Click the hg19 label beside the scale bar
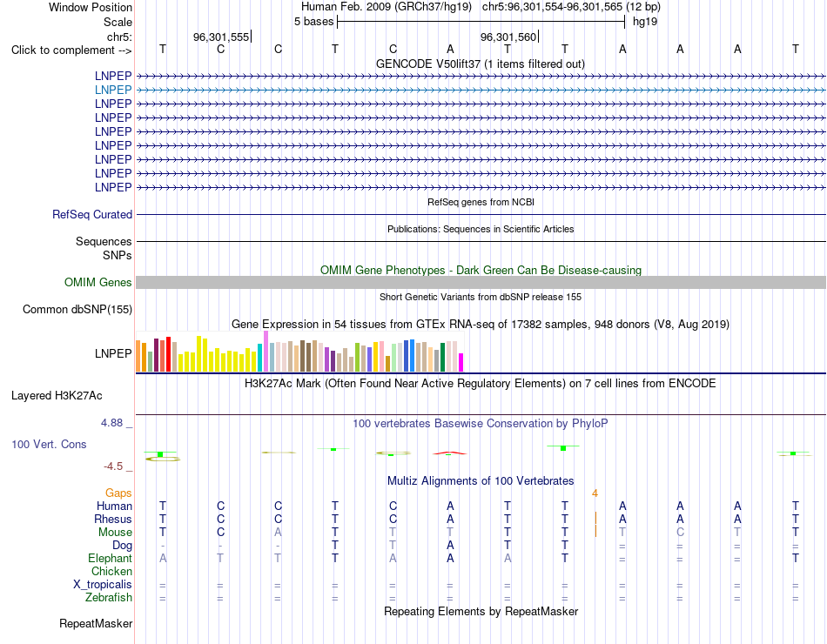Image resolution: width=827 pixels, height=644 pixels. point(644,22)
